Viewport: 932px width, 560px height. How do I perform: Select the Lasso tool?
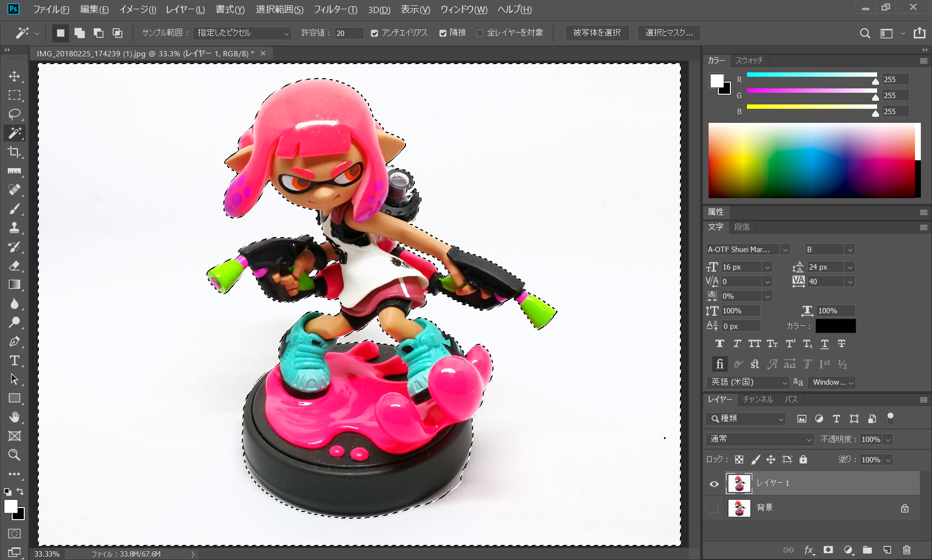pyautogui.click(x=15, y=114)
